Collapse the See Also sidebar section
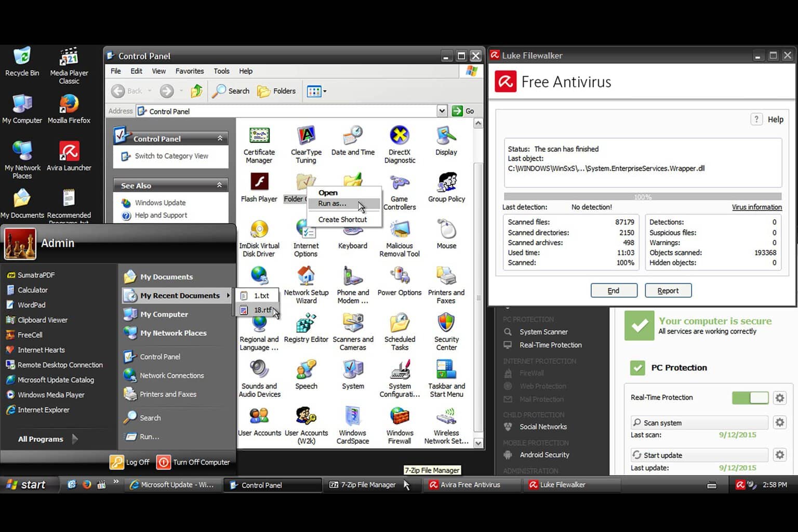The width and height of the screenshot is (798, 532). (x=220, y=185)
